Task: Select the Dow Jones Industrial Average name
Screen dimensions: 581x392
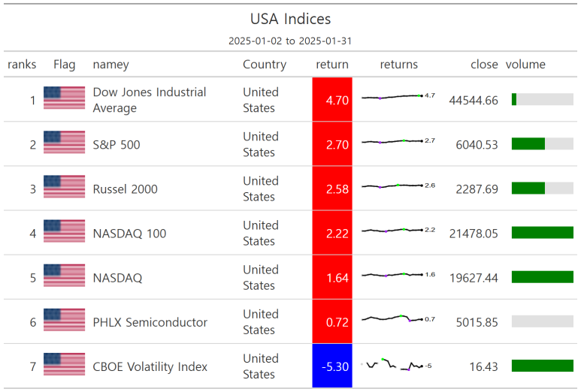Action: point(150,100)
